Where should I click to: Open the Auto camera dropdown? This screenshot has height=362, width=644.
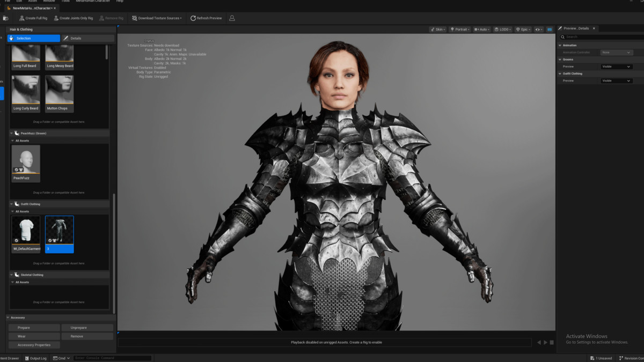point(481,29)
